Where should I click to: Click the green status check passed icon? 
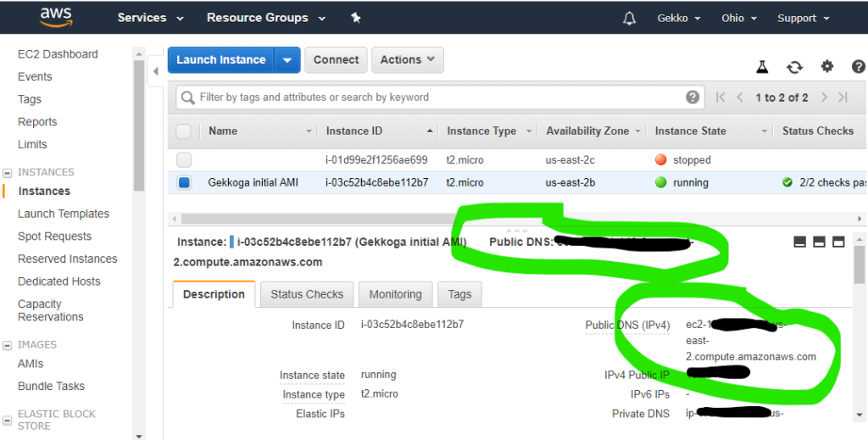(787, 182)
